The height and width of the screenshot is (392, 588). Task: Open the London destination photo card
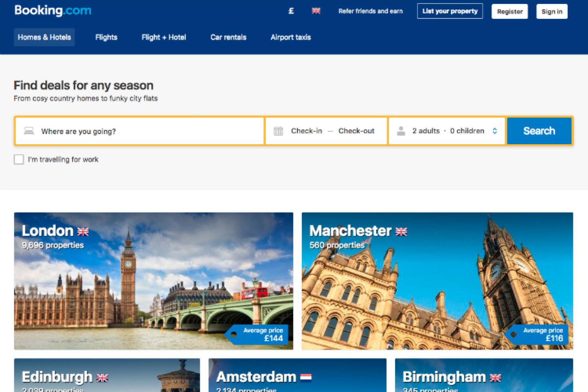point(154,281)
